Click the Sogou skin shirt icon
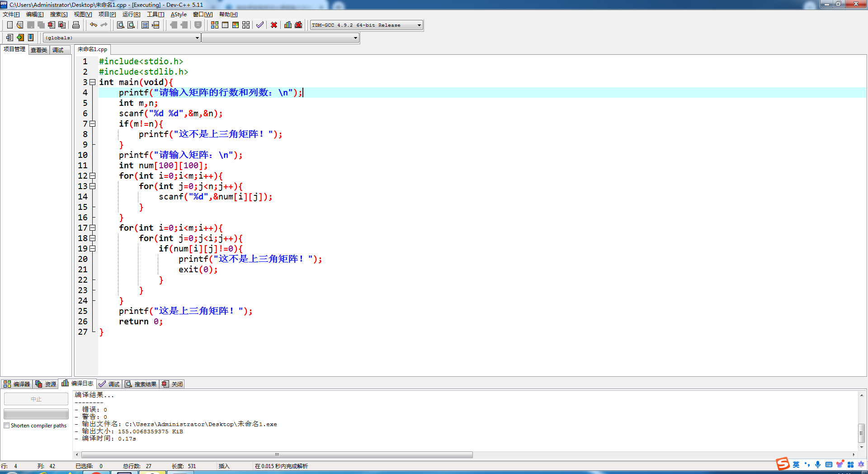Image resolution: width=868 pixels, height=474 pixels. [840, 465]
